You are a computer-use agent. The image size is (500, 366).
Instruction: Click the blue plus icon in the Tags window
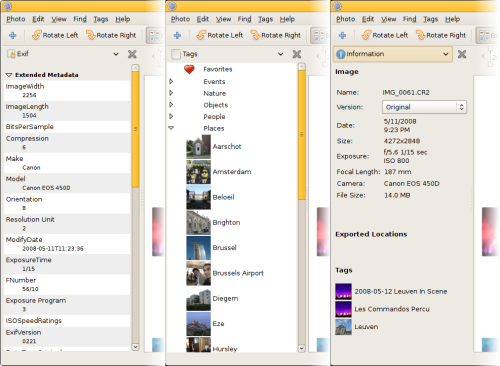coord(177,35)
